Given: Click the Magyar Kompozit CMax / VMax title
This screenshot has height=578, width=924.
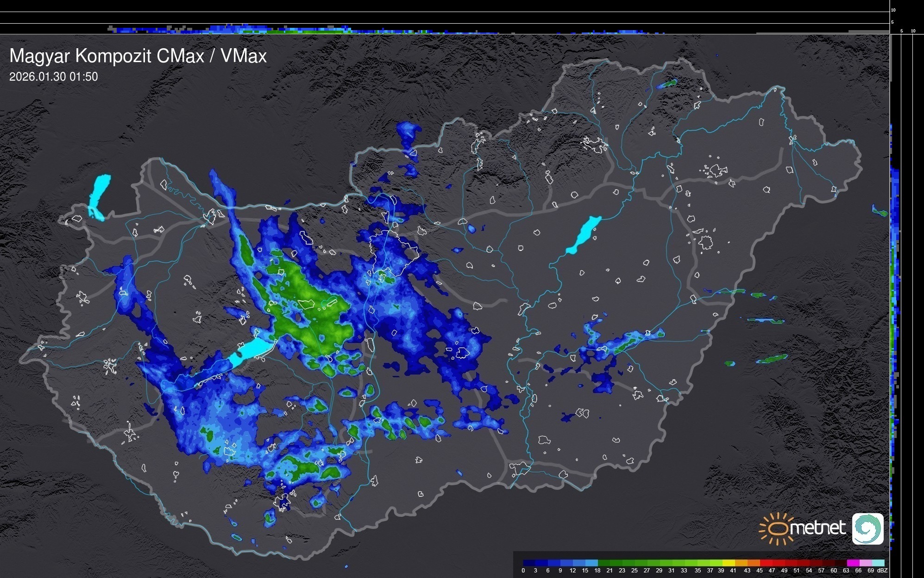Looking at the screenshot, I should [138, 56].
